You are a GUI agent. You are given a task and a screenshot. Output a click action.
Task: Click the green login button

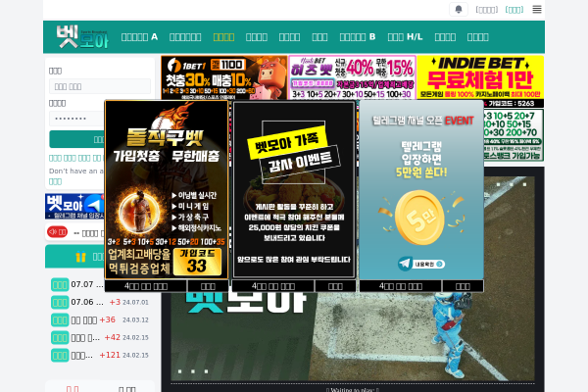pyautogui.click(x=76, y=139)
